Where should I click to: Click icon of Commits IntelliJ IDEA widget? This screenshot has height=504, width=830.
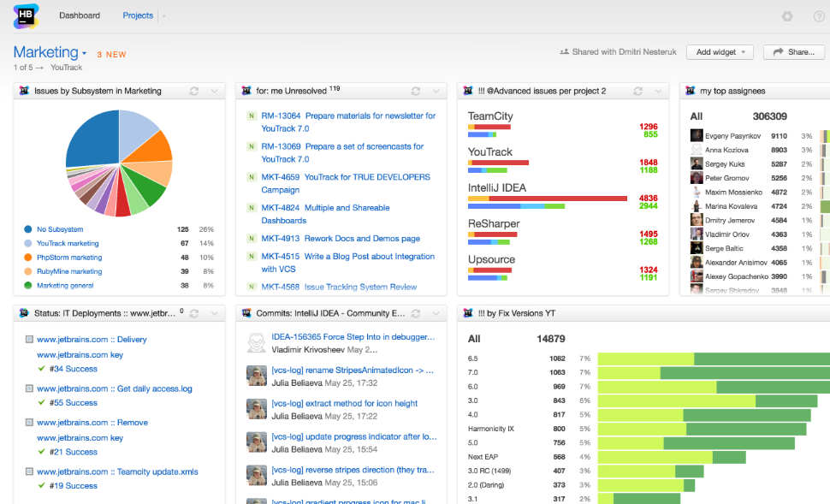click(246, 313)
